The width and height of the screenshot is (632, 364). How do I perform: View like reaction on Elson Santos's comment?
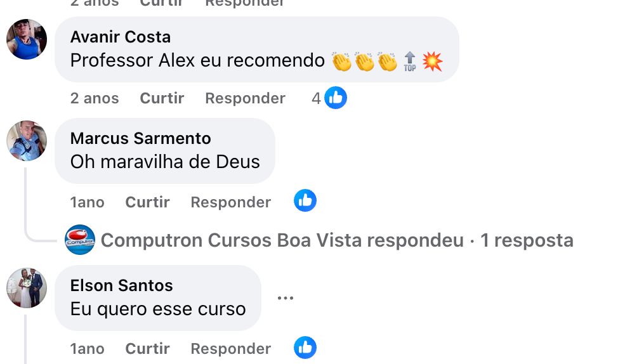tap(305, 348)
